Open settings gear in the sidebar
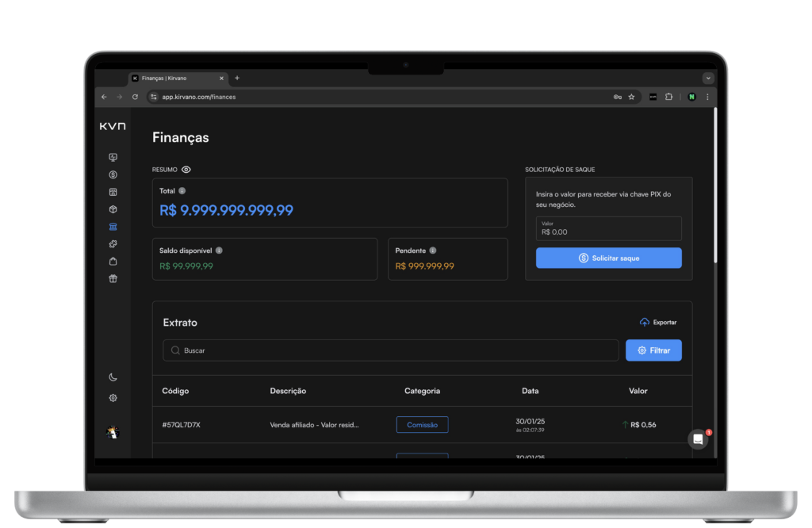 (113, 398)
